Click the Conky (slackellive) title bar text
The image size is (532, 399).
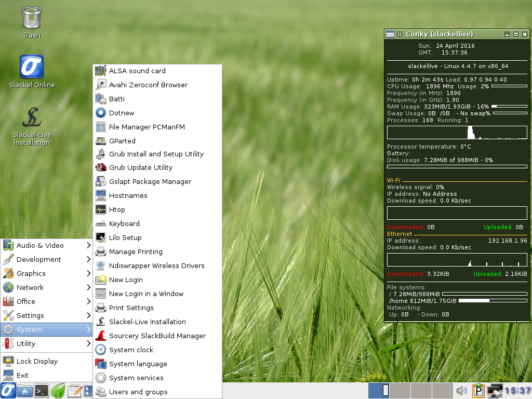[x=440, y=34]
